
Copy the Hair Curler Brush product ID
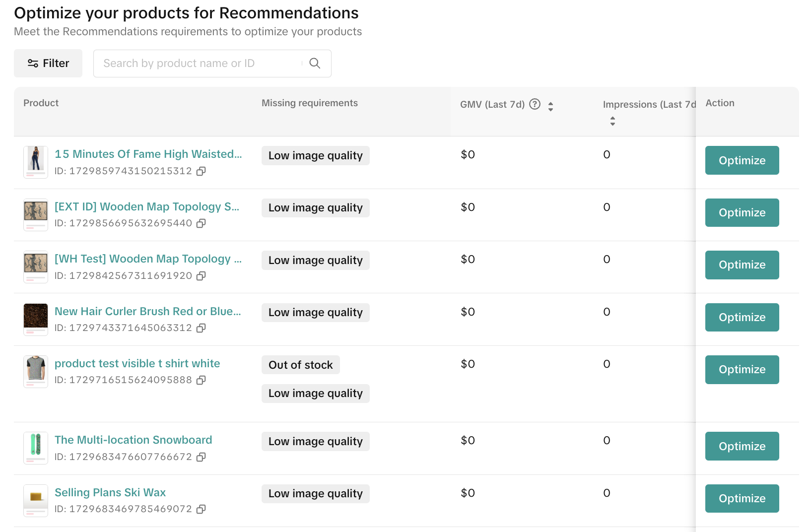click(x=201, y=328)
